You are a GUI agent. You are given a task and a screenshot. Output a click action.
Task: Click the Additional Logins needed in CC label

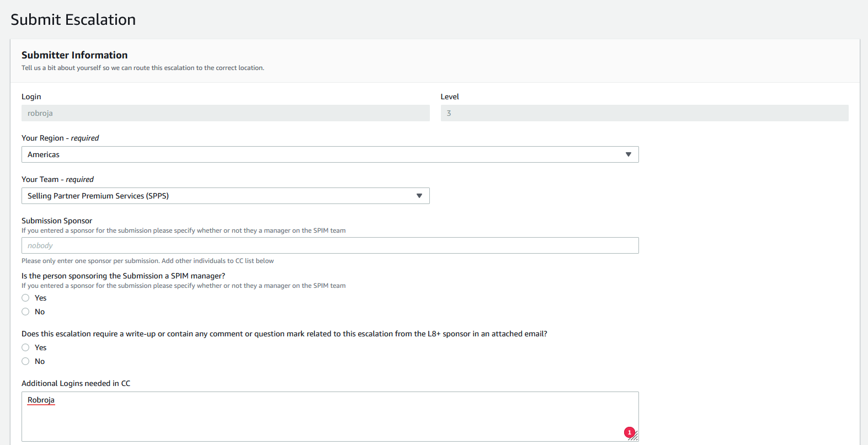[x=76, y=383]
